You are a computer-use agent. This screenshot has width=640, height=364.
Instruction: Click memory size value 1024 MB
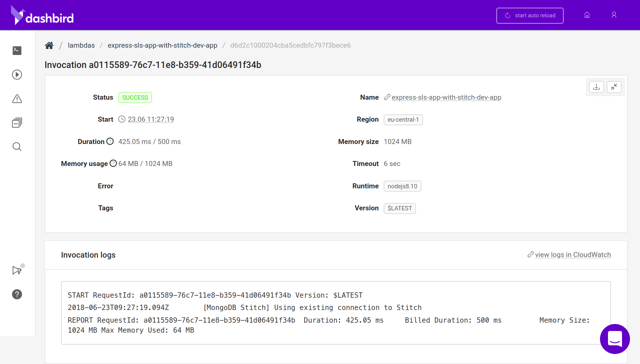(398, 142)
